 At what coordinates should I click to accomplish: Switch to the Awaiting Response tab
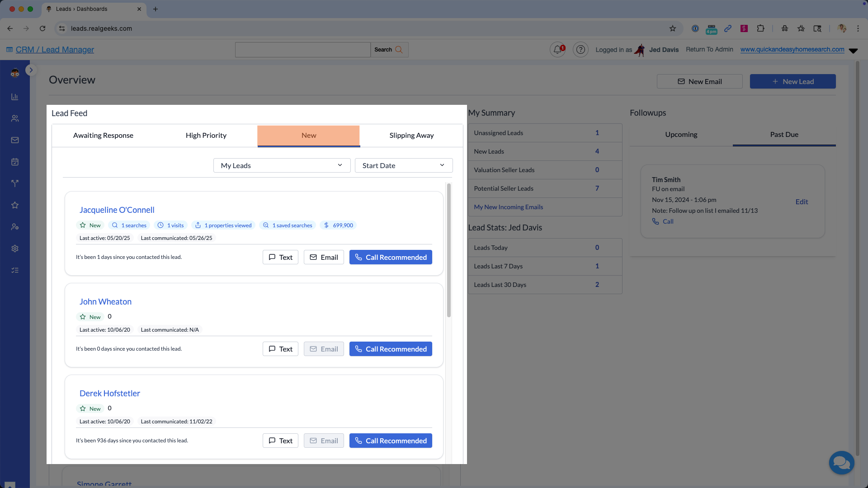pyautogui.click(x=103, y=136)
